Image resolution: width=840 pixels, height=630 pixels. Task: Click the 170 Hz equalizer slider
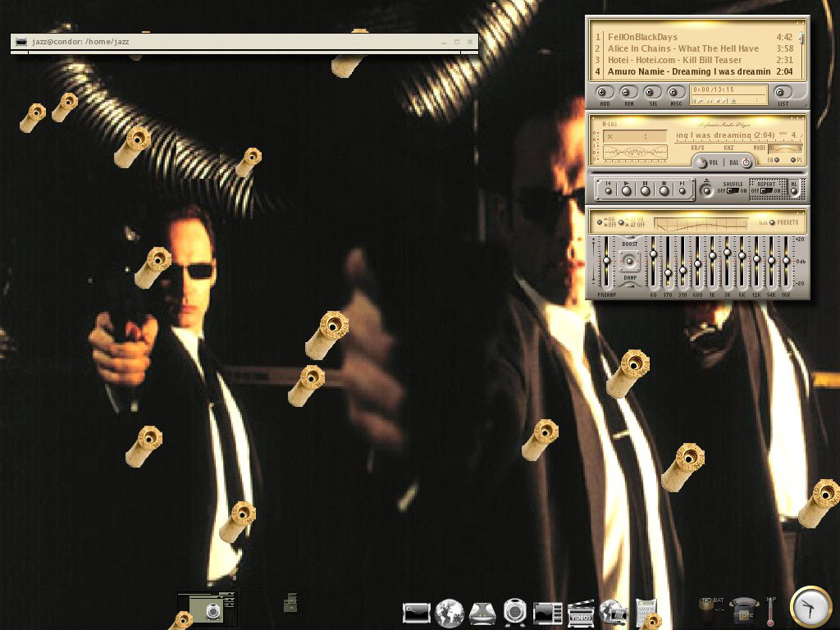click(668, 261)
